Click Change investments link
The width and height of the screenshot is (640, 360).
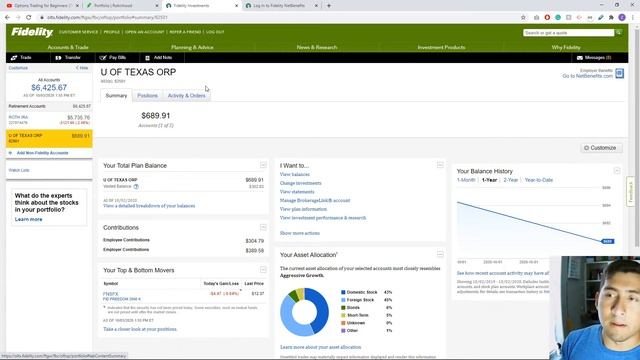(x=300, y=183)
